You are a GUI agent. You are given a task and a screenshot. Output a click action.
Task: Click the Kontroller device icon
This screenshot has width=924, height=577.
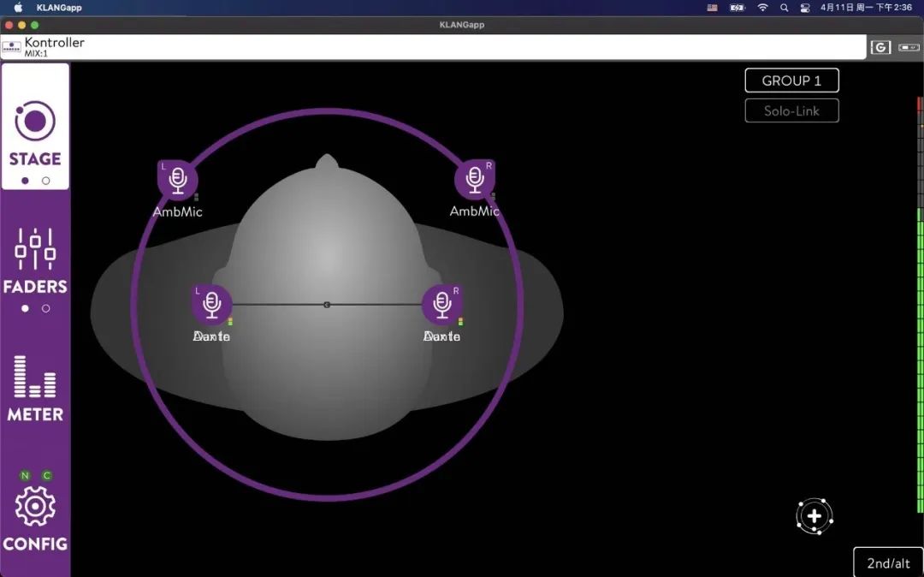tap(11, 47)
